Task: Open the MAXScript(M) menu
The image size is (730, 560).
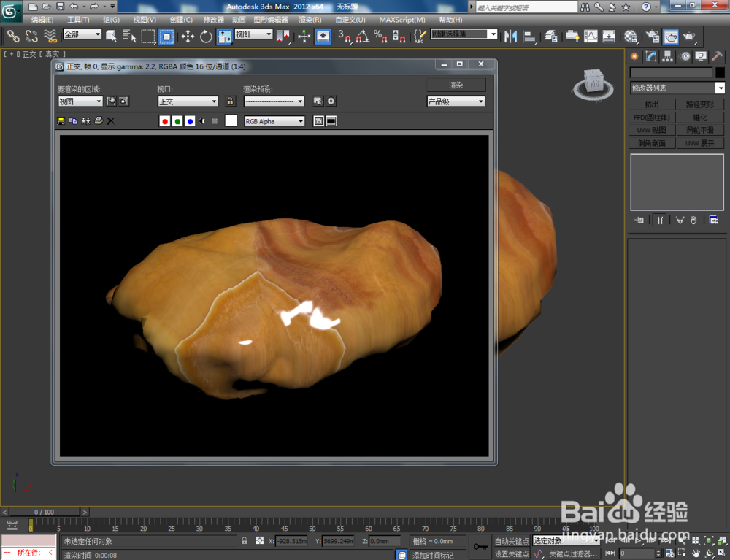Action: point(402,20)
